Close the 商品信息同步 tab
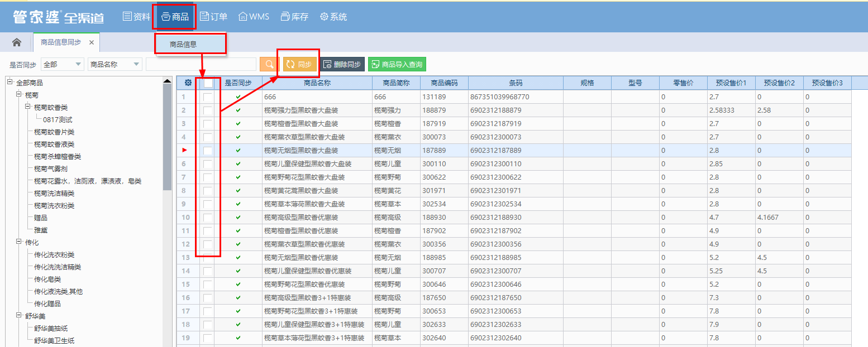Viewport: 868px width, 347px height. point(92,42)
